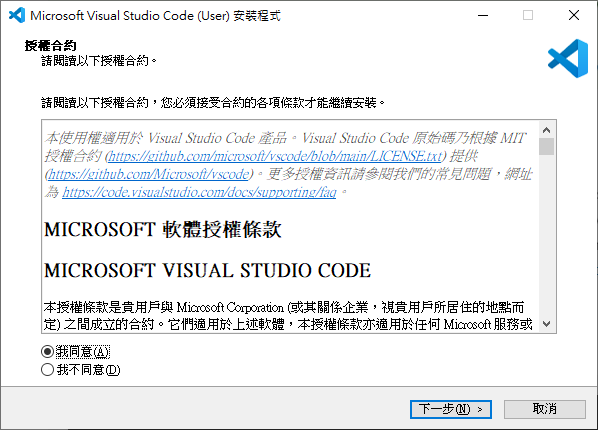Click the license scrollbar down arrow
The width and height of the screenshot is (598, 430).
click(x=547, y=324)
